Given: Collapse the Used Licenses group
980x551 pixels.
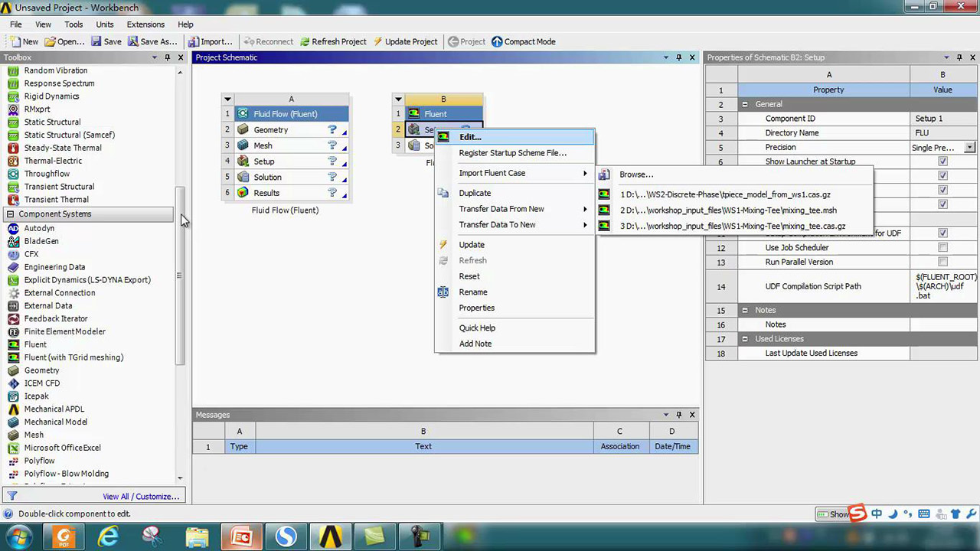Looking at the screenshot, I should pyautogui.click(x=745, y=339).
